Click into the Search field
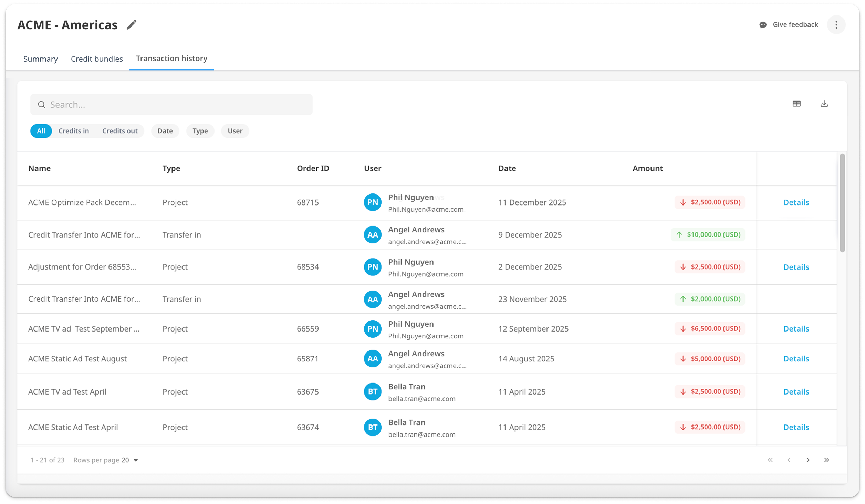 tap(171, 105)
